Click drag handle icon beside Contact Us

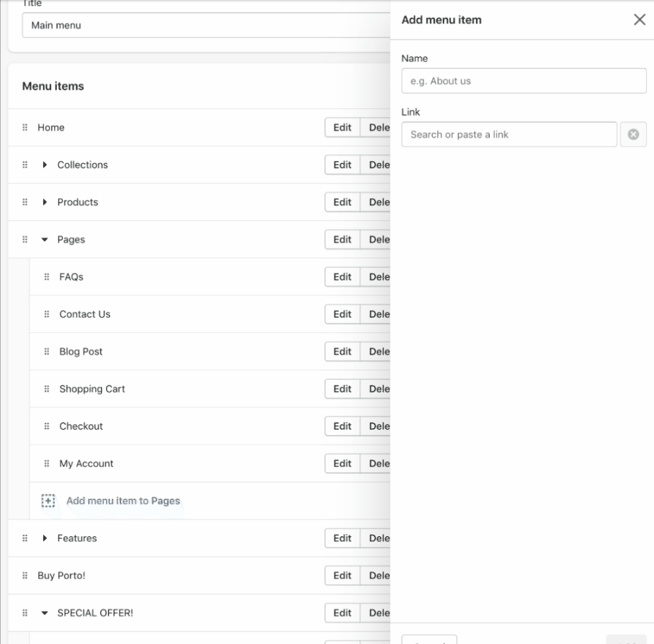(47, 314)
